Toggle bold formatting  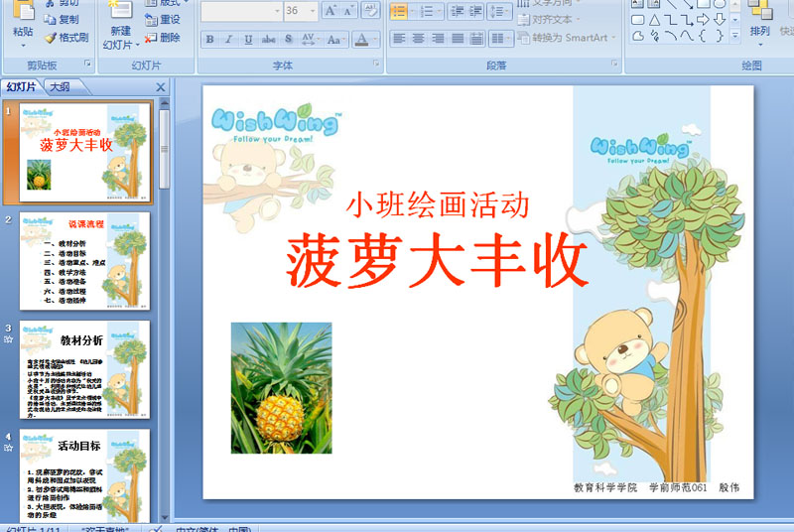point(209,39)
